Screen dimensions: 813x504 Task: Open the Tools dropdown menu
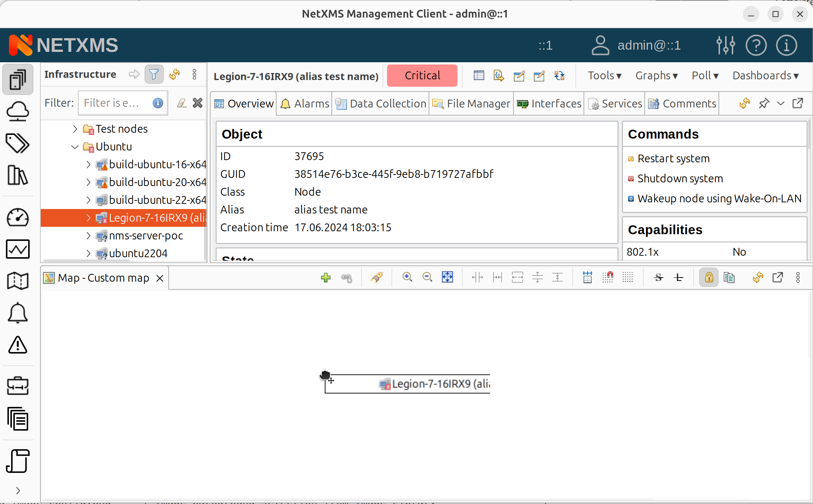604,76
